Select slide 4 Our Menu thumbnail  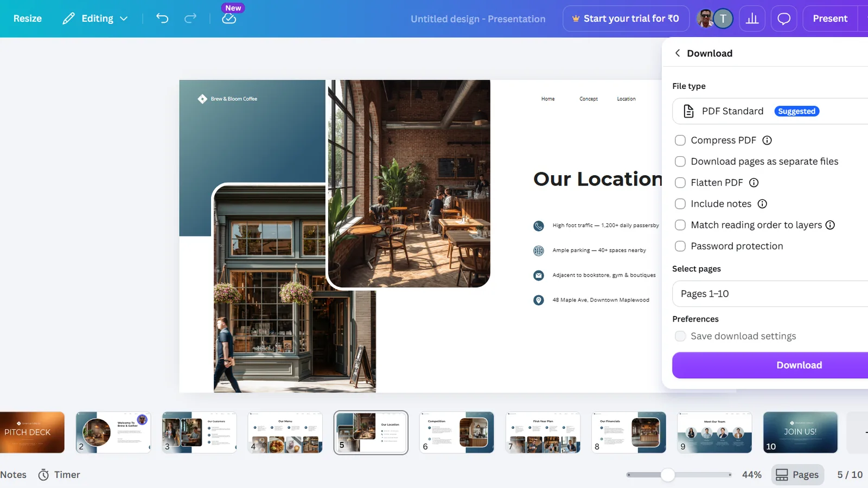coord(285,432)
